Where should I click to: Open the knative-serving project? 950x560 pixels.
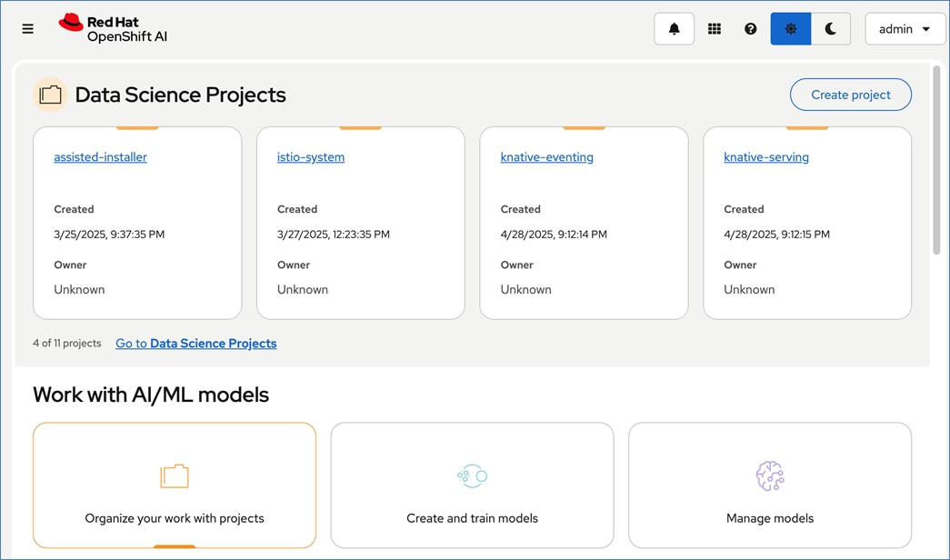[766, 157]
